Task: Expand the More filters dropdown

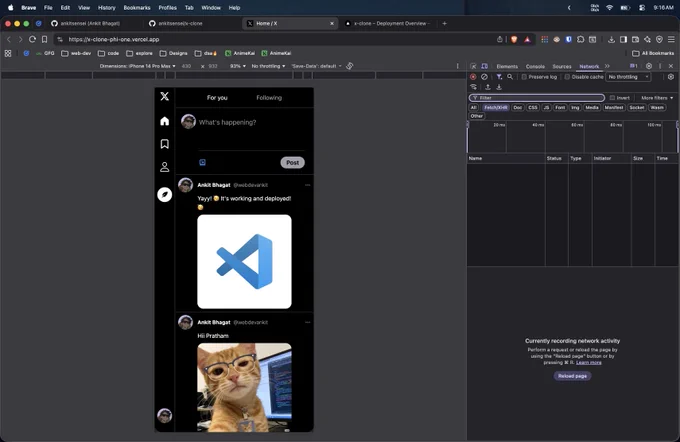Action: tap(657, 98)
